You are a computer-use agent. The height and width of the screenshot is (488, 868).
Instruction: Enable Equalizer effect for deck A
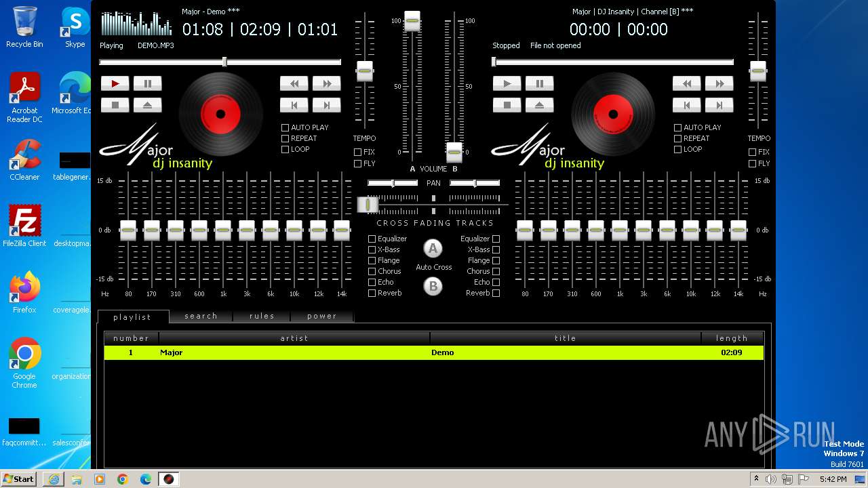372,239
